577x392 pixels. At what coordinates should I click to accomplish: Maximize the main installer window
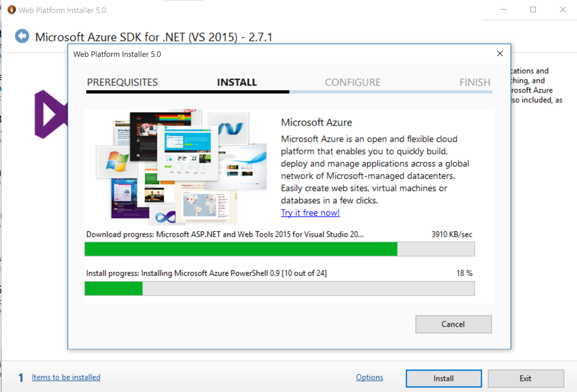533,9
